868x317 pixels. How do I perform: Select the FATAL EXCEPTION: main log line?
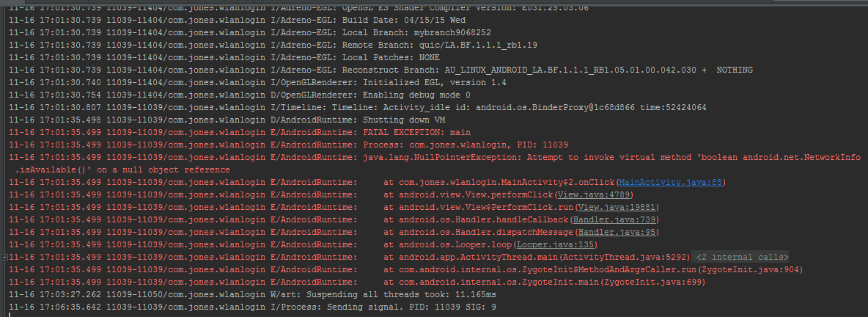(240, 132)
